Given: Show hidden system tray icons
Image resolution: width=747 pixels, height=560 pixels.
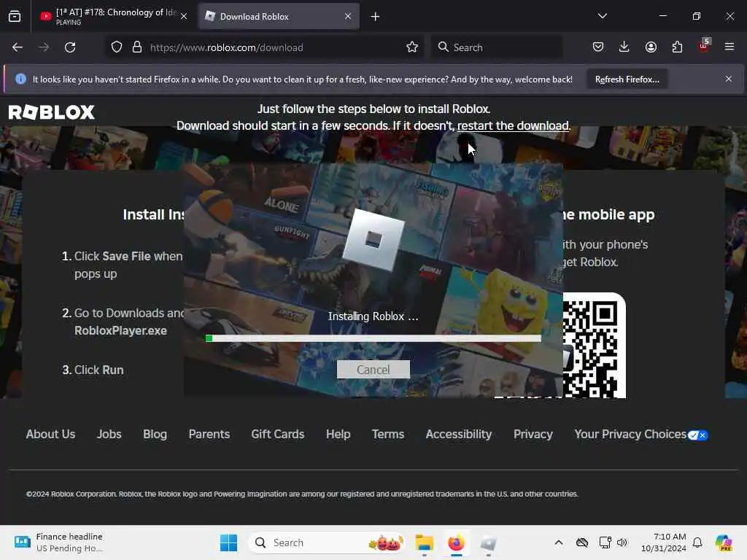Looking at the screenshot, I should pyautogui.click(x=559, y=542).
